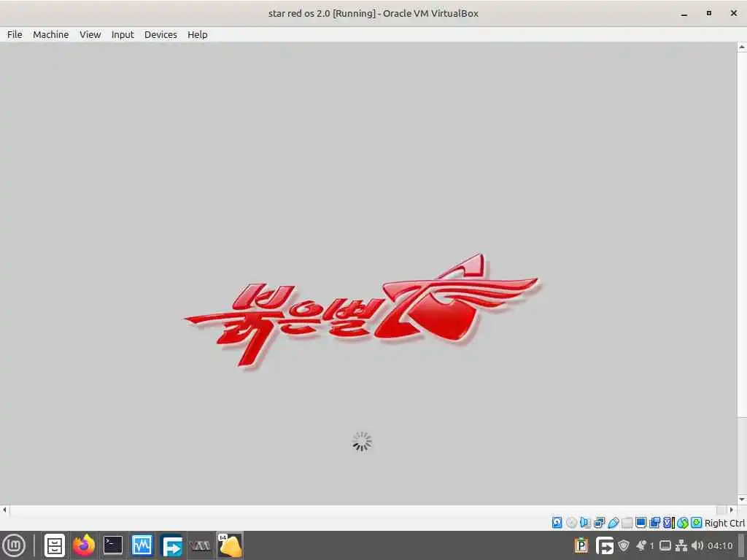Screen dimensions: 747x560
Task: Open the Devices menu
Action: tap(160, 35)
